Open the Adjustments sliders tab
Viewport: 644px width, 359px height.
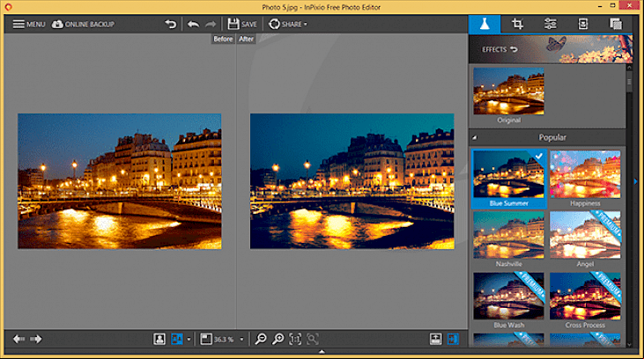click(x=551, y=25)
